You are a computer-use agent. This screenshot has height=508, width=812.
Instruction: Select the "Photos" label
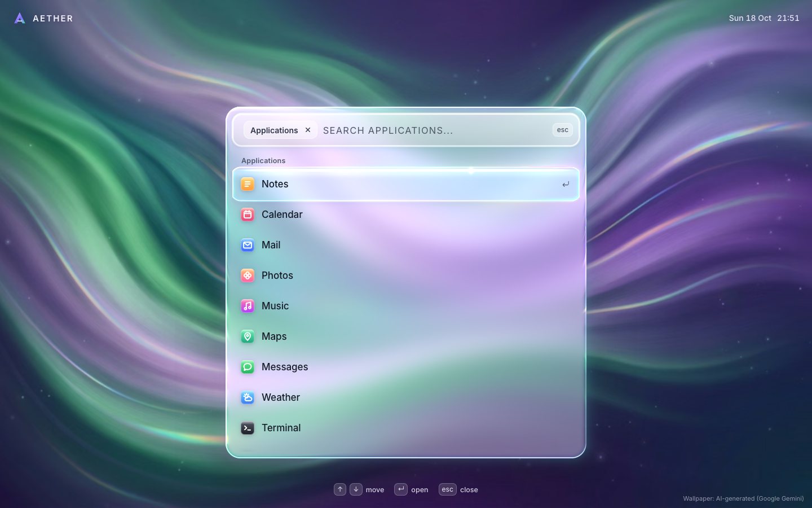[277, 275]
